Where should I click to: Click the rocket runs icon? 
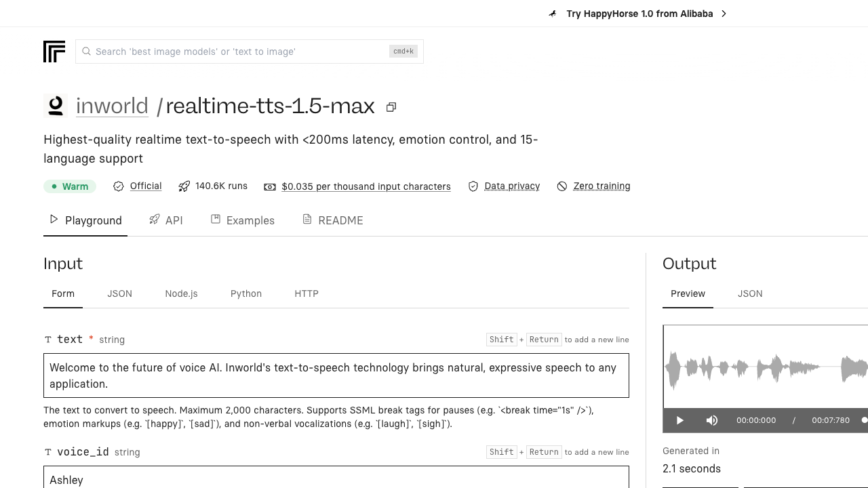184,186
